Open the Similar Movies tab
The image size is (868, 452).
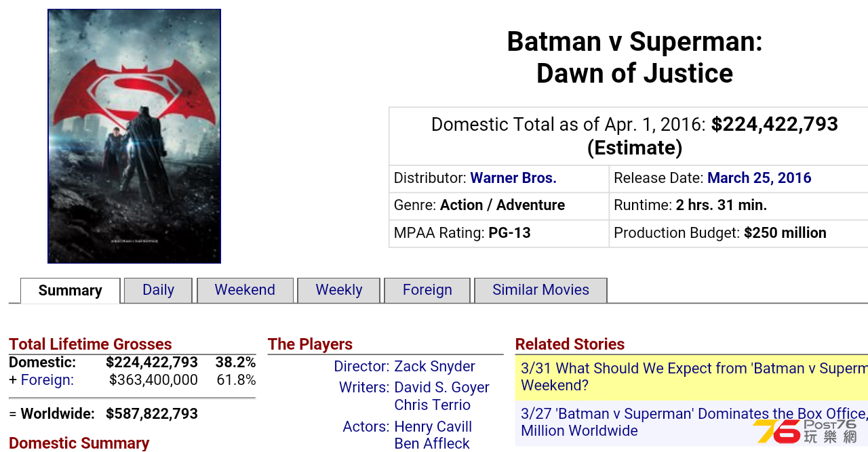(540, 290)
